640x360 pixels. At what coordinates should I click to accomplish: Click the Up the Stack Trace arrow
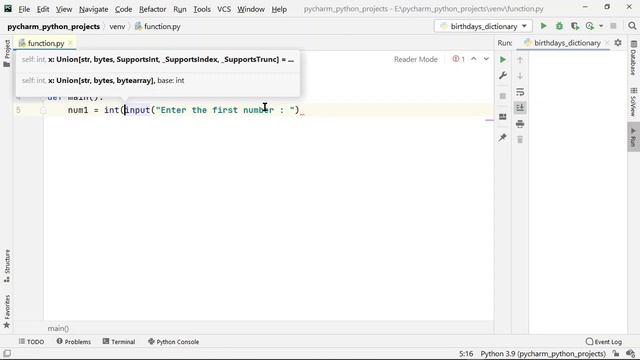click(x=520, y=60)
